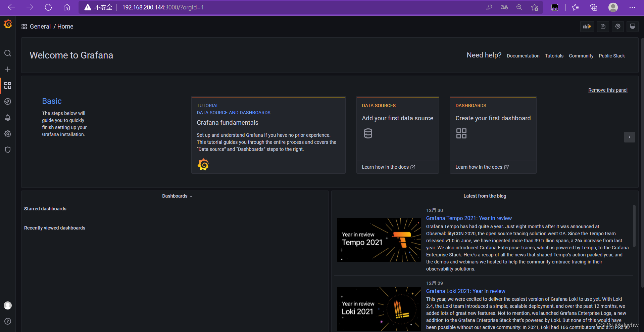Click the grid icon in Dashboards card
Screen dimensions: 644x332
(461, 133)
